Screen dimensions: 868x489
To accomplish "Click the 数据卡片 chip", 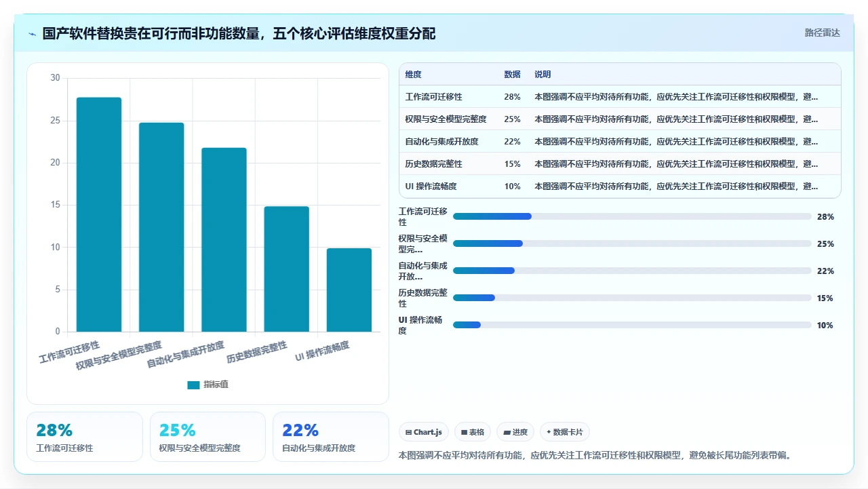I will [x=565, y=432].
